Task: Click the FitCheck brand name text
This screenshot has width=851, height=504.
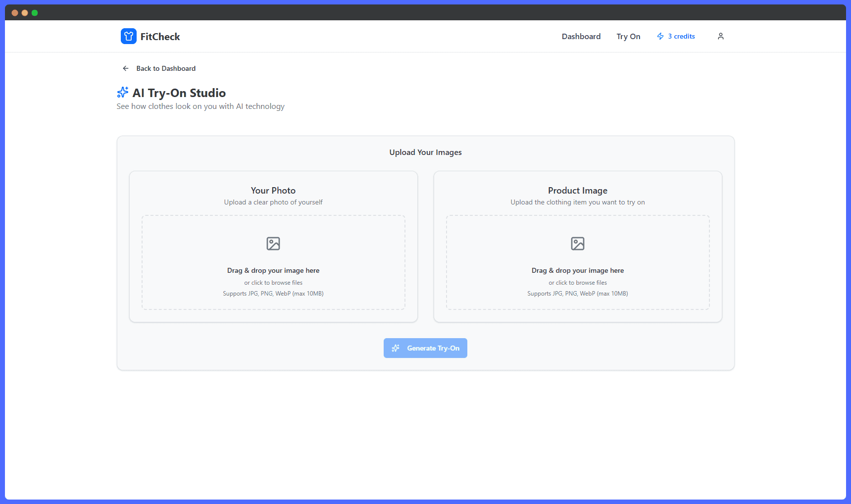Action: (x=160, y=37)
